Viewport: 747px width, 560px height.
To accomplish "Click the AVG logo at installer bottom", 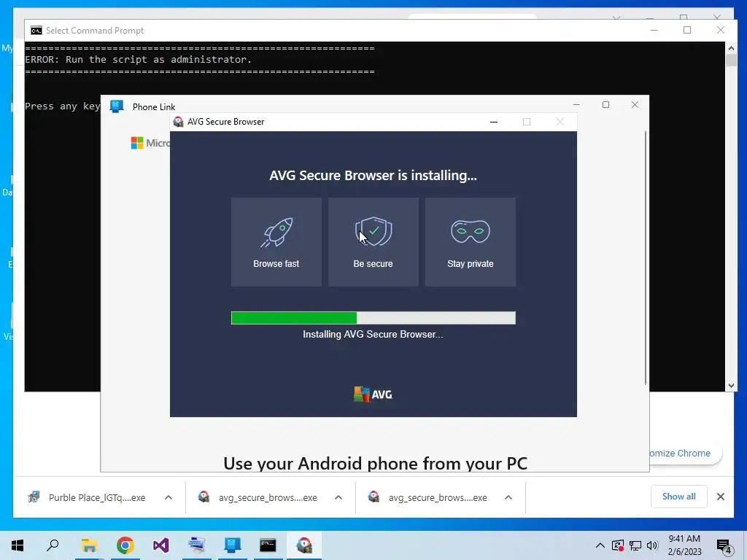I will pos(373,394).
